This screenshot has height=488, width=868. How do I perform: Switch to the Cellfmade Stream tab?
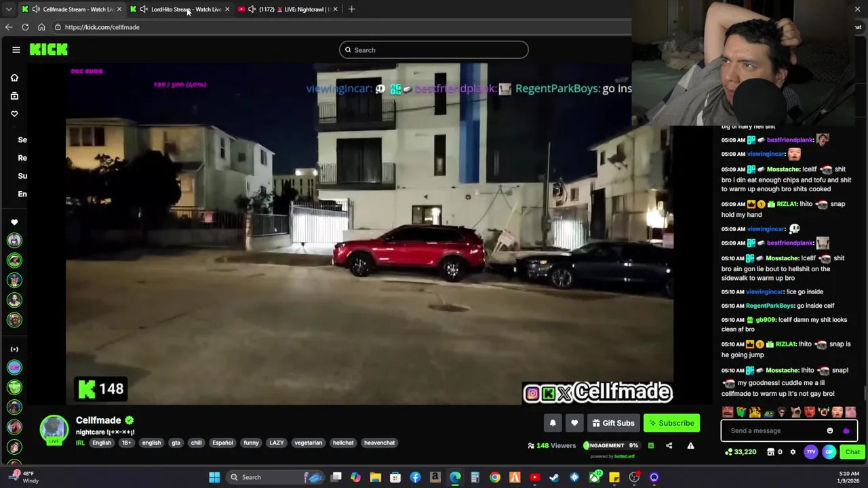[x=71, y=9]
